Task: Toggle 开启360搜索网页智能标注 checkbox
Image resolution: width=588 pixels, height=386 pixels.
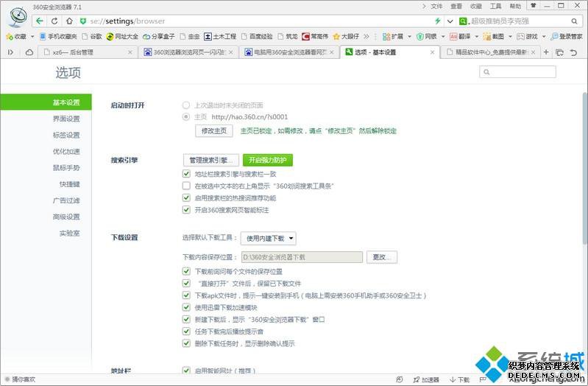Action: [186, 209]
